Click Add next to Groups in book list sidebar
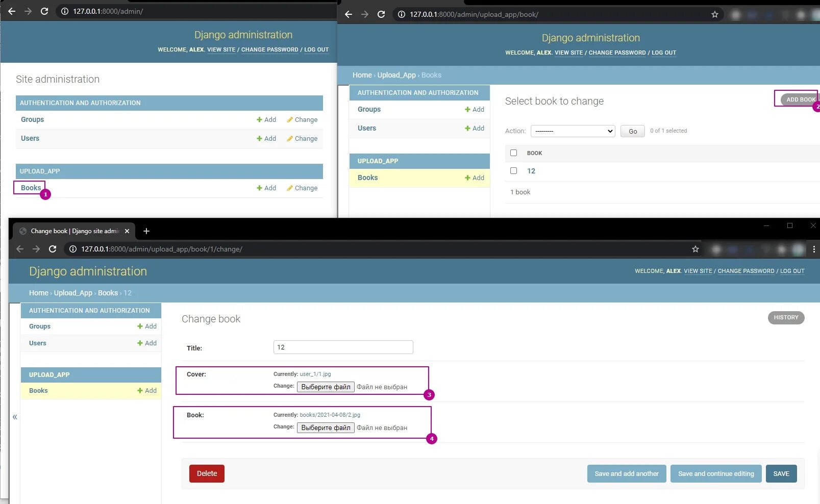This screenshot has height=504, width=820. pyautogui.click(x=475, y=109)
